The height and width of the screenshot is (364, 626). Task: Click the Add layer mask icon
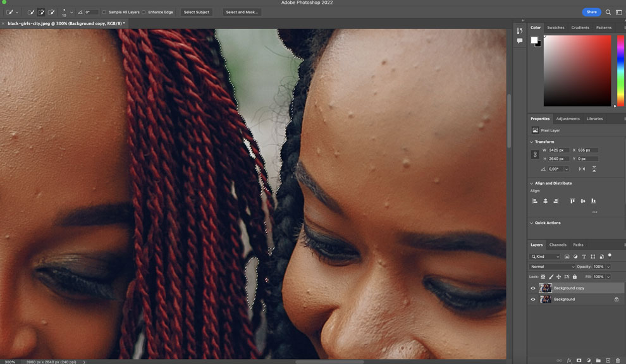click(x=579, y=360)
